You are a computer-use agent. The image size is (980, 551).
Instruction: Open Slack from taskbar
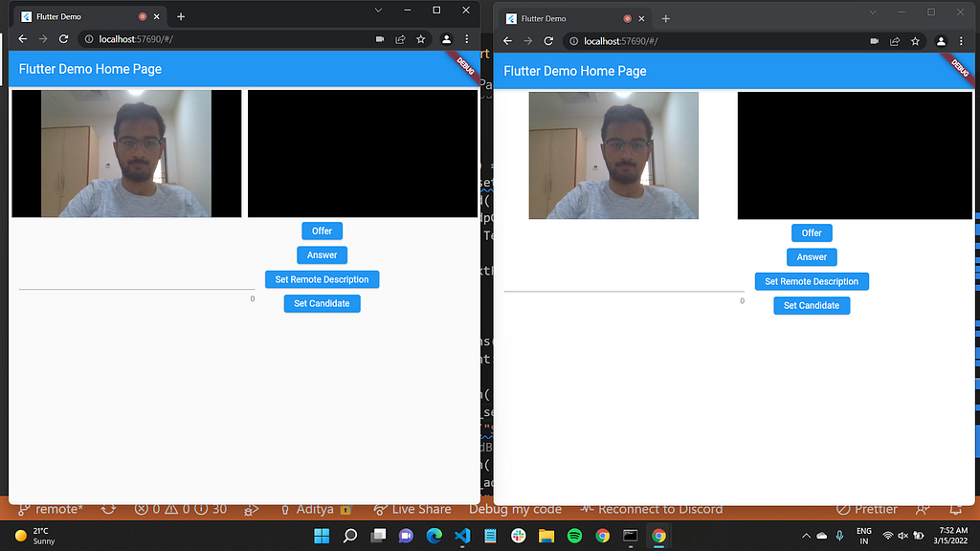pos(518,536)
